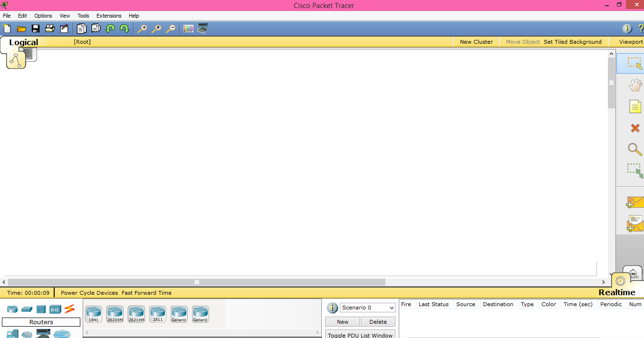Open the Custom Devices Dialog icon
This screenshot has width=644, height=338.
click(202, 29)
